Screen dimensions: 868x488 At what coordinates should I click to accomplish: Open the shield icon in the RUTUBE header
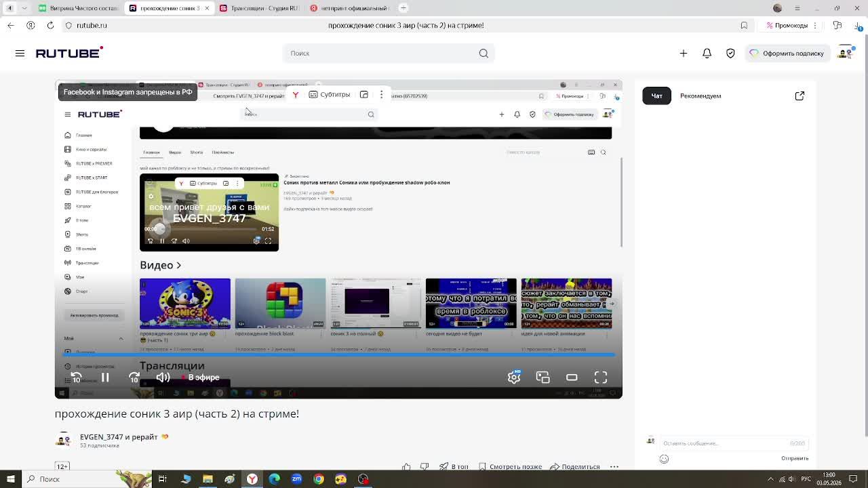point(730,53)
